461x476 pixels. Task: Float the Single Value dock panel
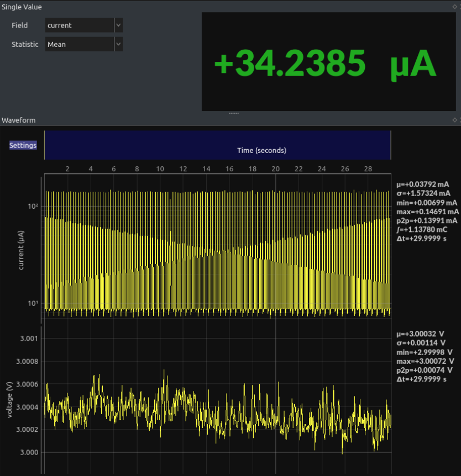454,7
